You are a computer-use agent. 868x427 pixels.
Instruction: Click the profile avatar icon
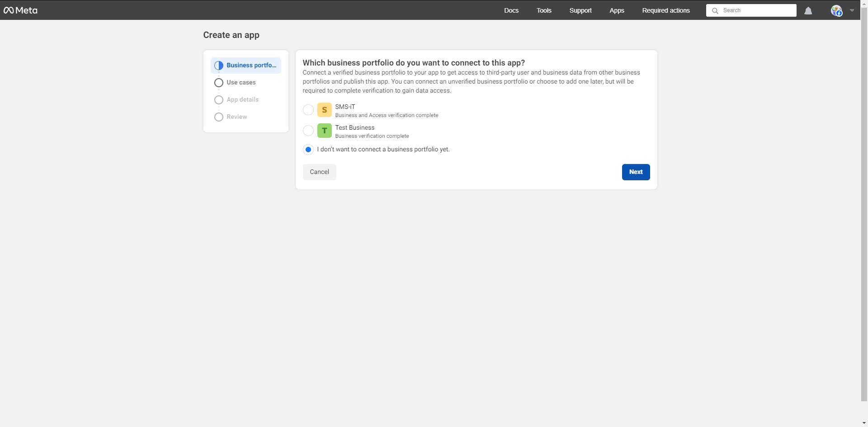836,11
